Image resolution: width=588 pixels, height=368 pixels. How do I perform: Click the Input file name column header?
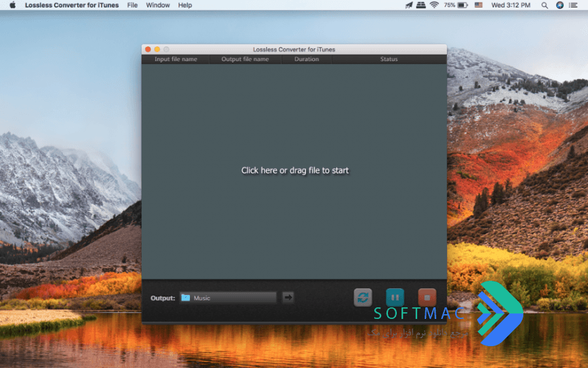[x=176, y=59]
